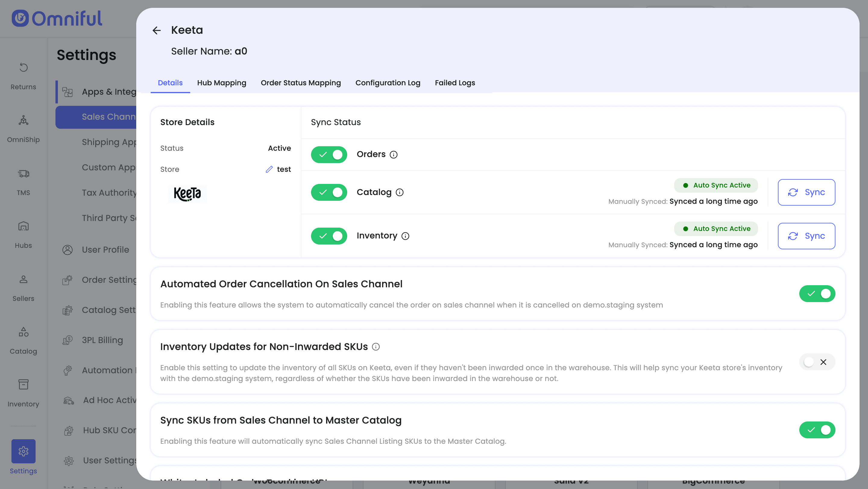
Task: Click the info icon next to Orders
Action: tap(393, 155)
